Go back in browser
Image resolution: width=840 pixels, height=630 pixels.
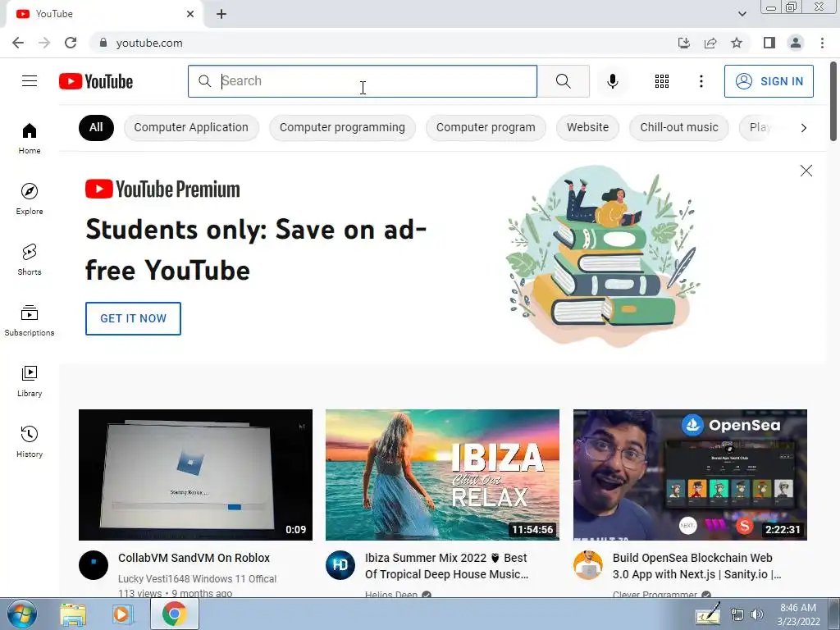click(x=18, y=43)
